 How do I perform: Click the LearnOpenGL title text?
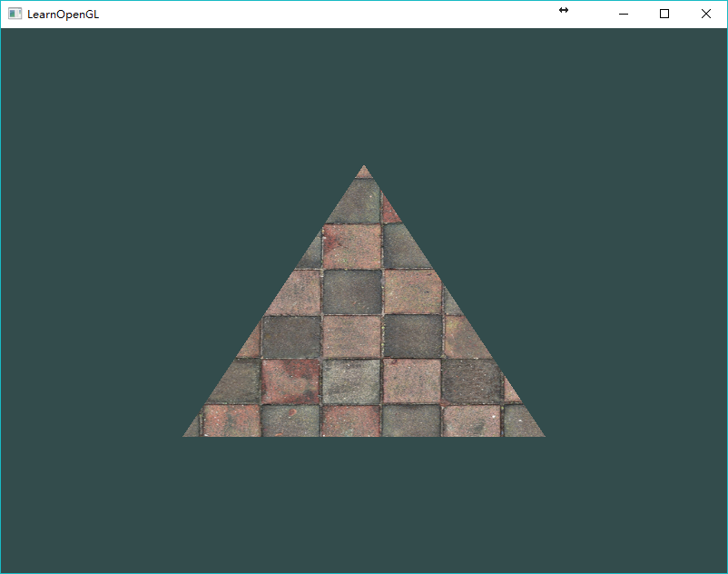tap(63, 15)
